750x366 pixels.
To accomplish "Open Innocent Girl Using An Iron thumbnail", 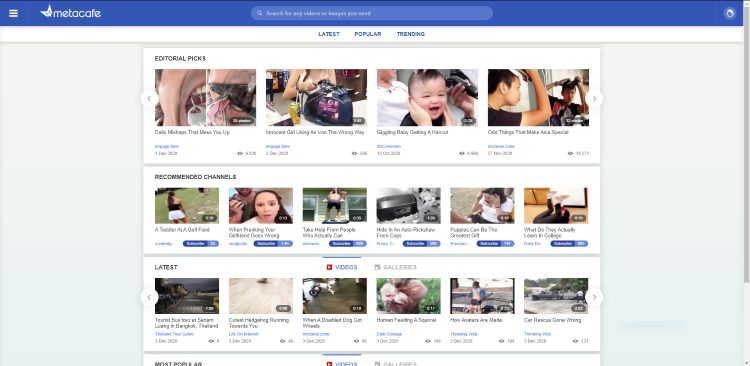I will [316, 98].
